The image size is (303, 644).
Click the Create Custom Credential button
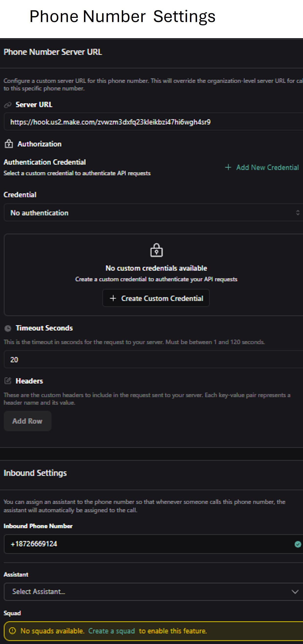pyautogui.click(x=156, y=298)
